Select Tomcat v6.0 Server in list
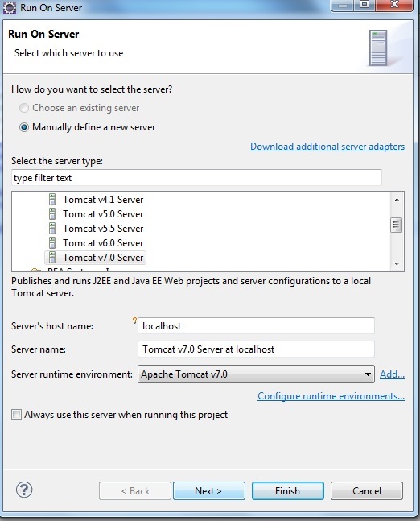The image size is (420, 521). (x=103, y=243)
